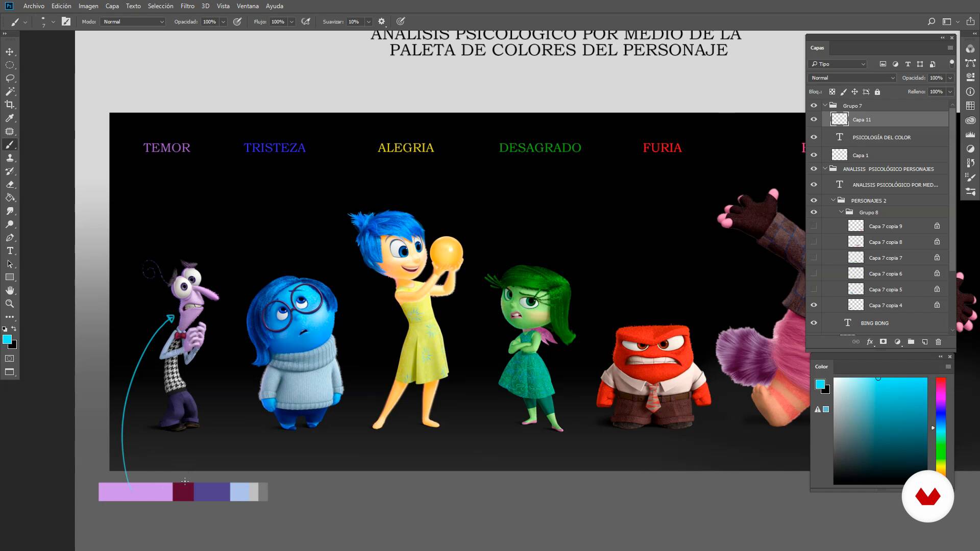Screen dimensions: 980x551
Task: Select the Zoom tool
Action: pos(10,304)
